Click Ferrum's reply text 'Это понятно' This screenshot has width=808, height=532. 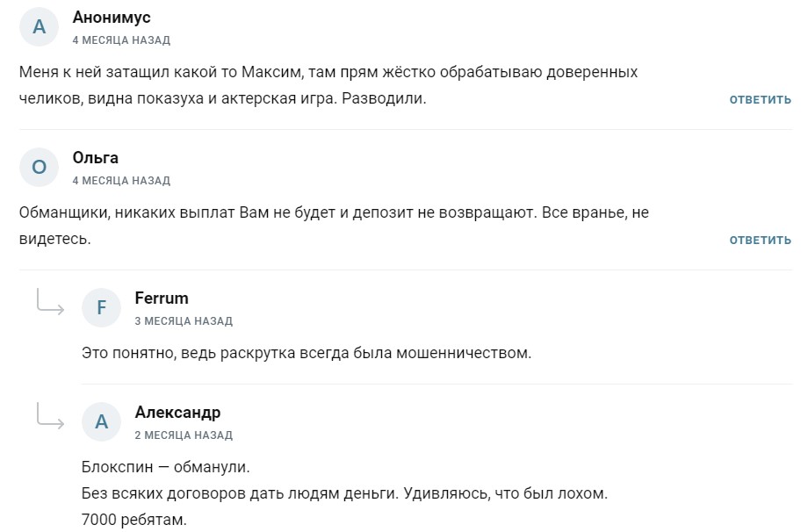pos(307,354)
